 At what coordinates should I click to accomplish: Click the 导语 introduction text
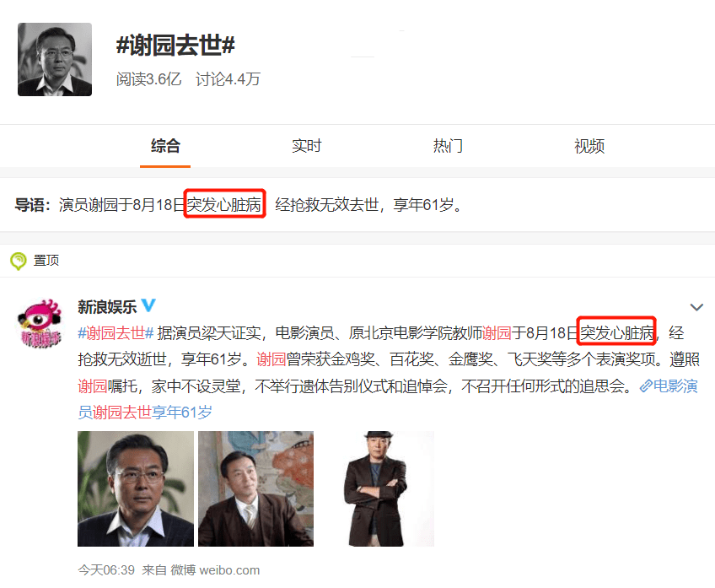[x=239, y=204]
